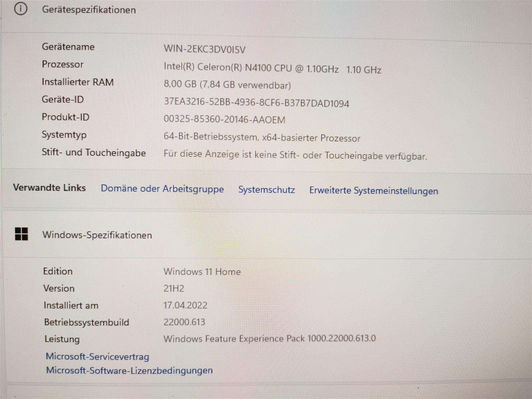The image size is (532, 399).
Task: Click the Windows 11 Home edition text
Action: (202, 272)
